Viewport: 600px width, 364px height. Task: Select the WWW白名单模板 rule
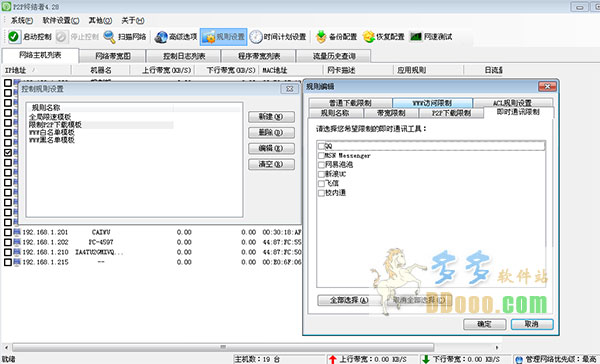pyautogui.click(x=52, y=132)
